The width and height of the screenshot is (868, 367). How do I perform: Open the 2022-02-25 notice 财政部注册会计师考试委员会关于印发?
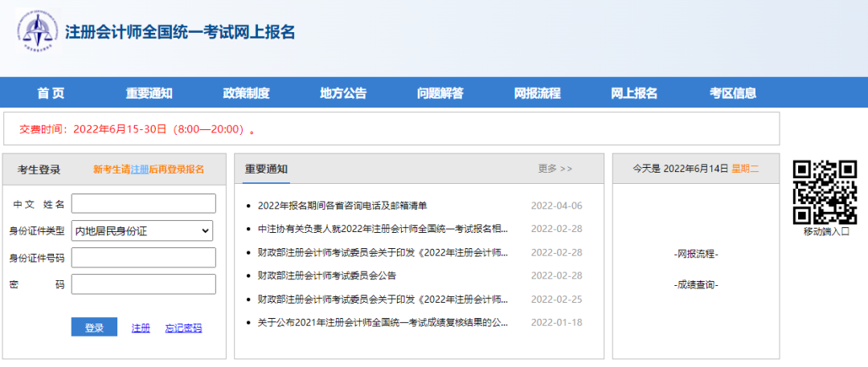click(383, 300)
